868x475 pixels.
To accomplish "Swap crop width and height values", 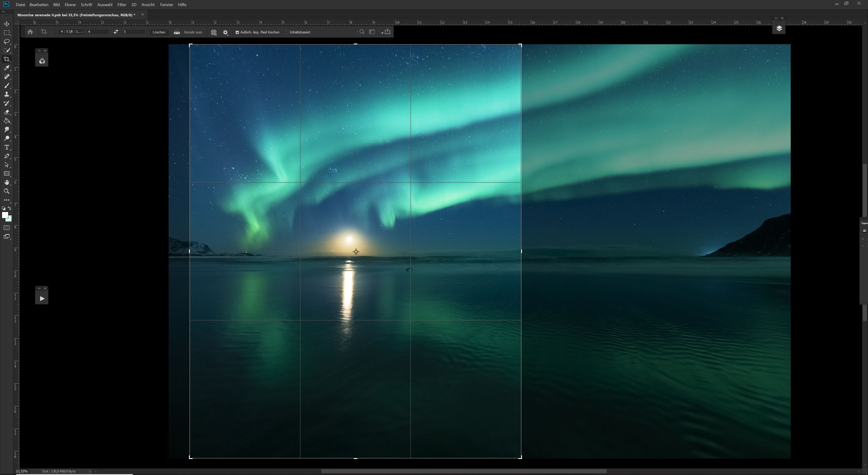I will click(x=116, y=32).
